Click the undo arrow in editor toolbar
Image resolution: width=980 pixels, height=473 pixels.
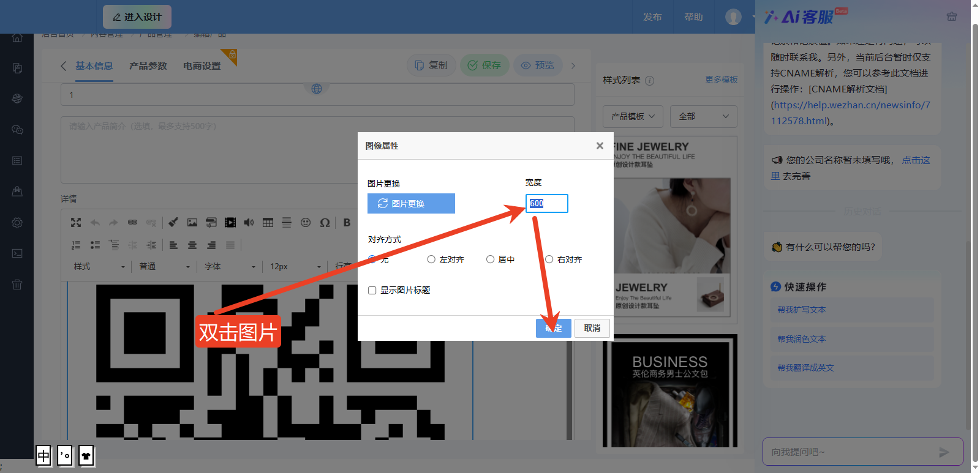[x=95, y=223]
